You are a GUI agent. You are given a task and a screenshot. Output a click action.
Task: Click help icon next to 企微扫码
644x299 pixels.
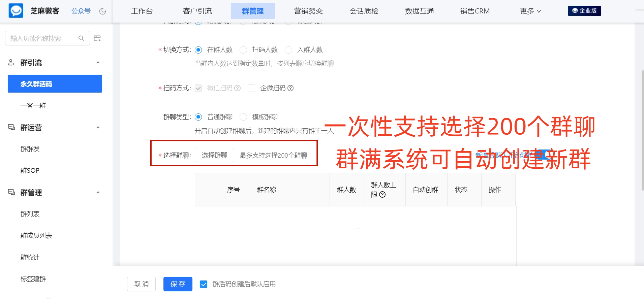(290, 88)
